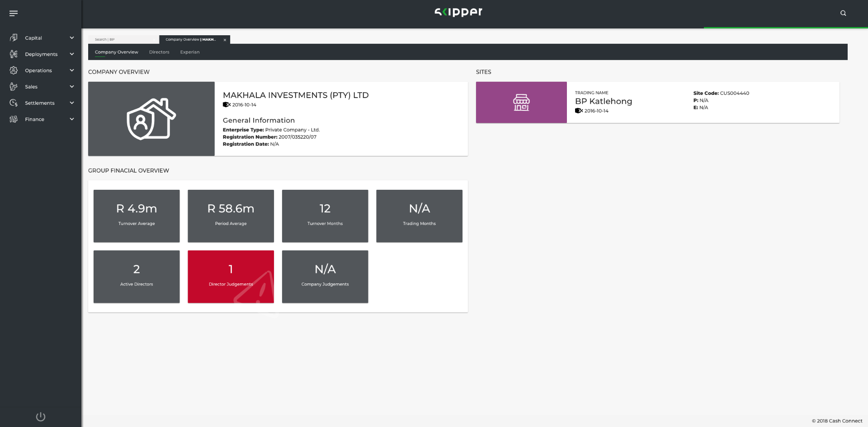Click the Settlements sidebar icon
868x427 pixels.
(x=14, y=103)
